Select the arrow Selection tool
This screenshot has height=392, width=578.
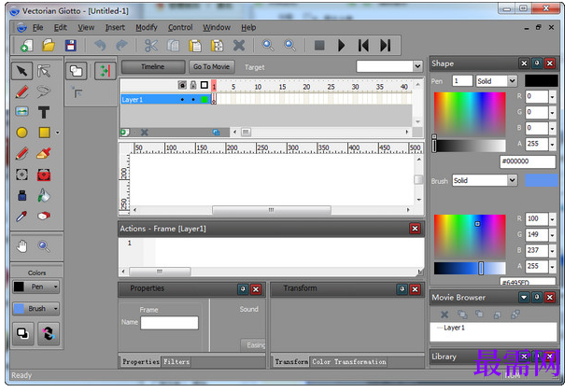[21, 71]
